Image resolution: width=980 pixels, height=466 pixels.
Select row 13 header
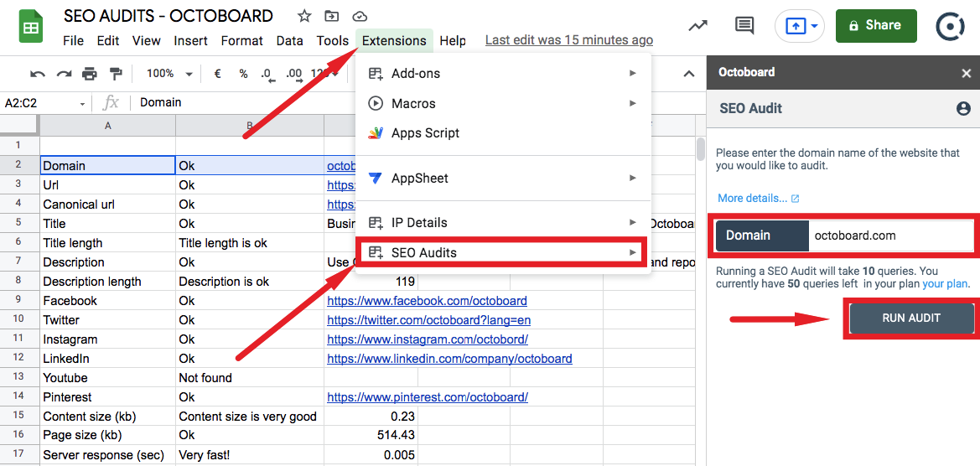pyautogui.click(x=18, y=378)
